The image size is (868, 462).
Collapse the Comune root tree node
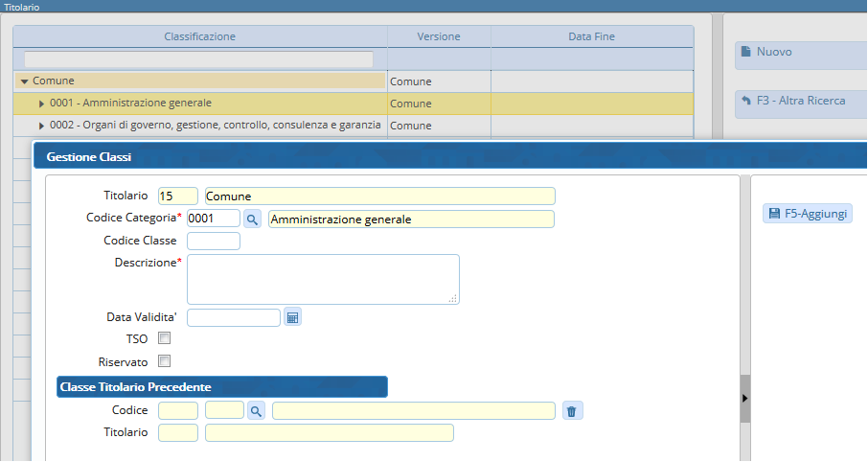pos(24,81)
